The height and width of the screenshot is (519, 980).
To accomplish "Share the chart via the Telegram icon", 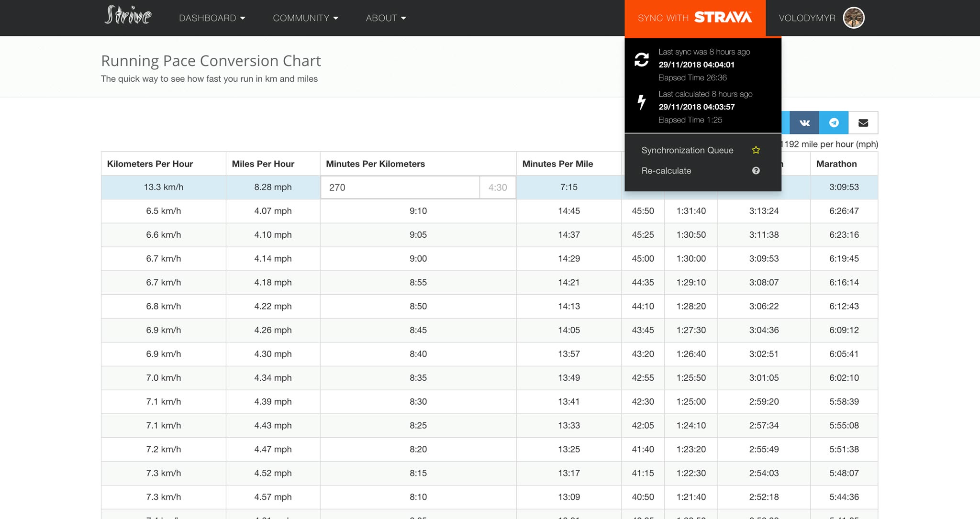I will coord(834,122).
